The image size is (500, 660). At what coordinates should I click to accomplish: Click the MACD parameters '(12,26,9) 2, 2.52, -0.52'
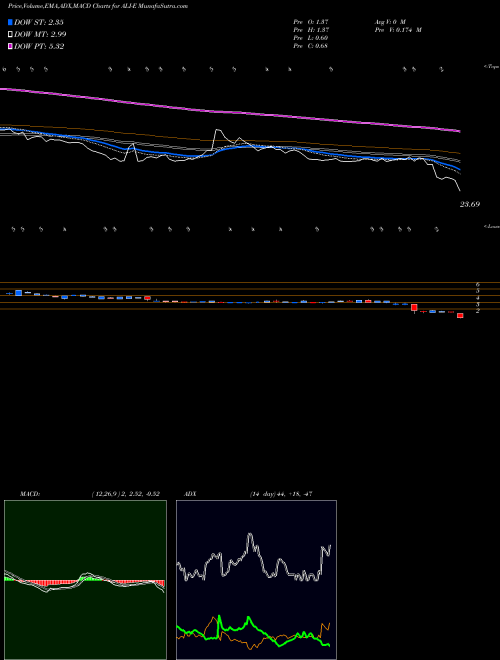126,494
